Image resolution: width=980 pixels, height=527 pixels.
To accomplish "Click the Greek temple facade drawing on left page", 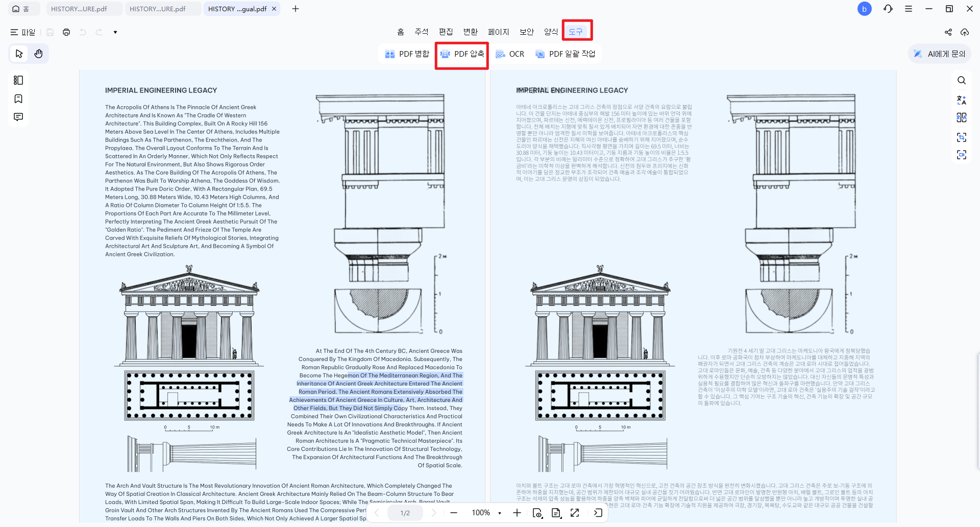I will [x=189, y=316].
